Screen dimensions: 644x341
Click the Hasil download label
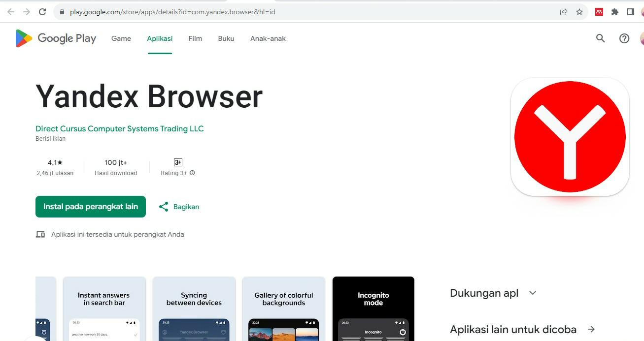click(x=116, y=173)
